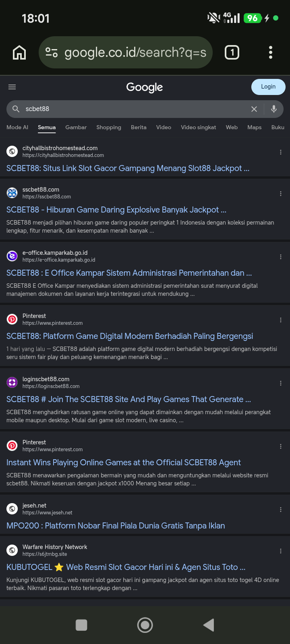Switch to the Berita tab
Viewport: 290px width, 644px height.
pos(139,127)
